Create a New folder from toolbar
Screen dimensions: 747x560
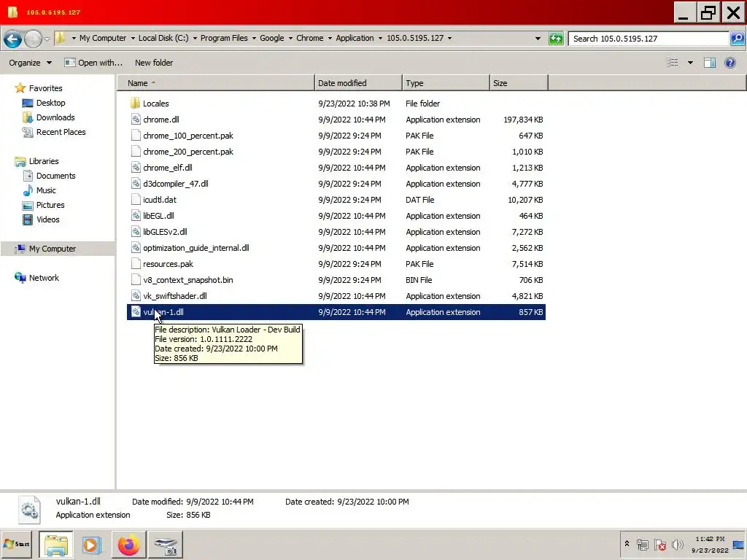click(154, 63)
